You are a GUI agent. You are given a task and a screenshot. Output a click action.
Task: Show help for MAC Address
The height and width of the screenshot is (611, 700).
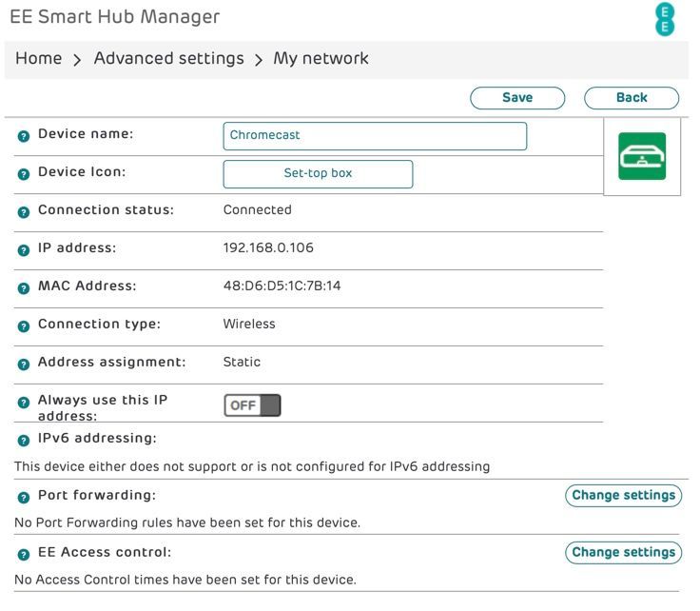point(24,287)
